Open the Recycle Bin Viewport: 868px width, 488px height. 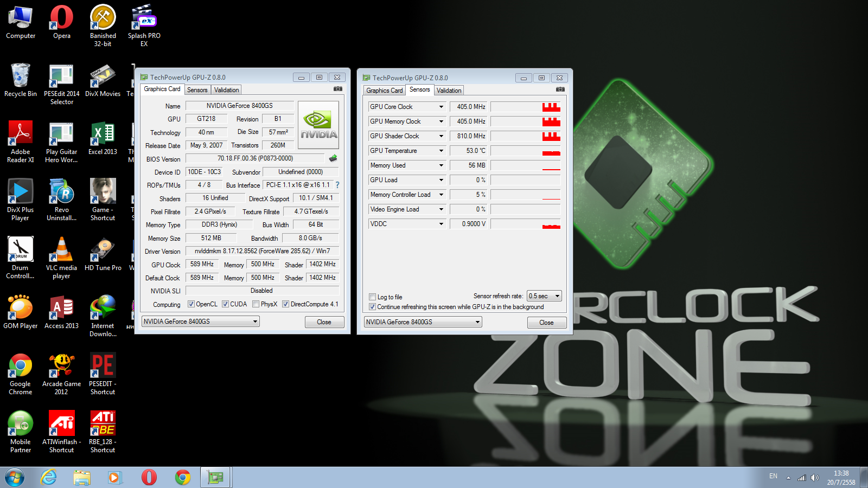[21, 80]
